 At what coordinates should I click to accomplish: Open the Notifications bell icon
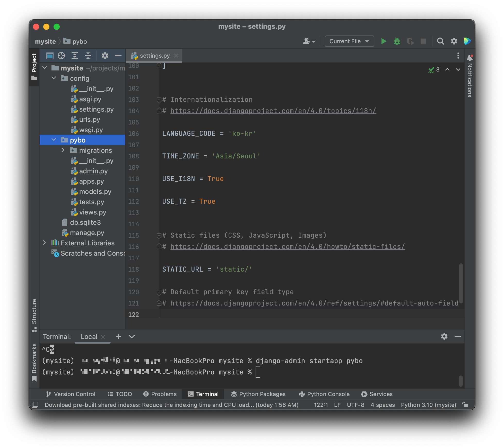(470, 58)
